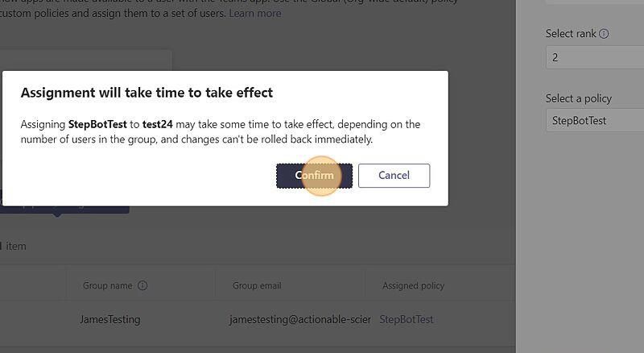Click the item count text above table
The width and height of the screenshot is (644, 353).
[x=13, y=246]
